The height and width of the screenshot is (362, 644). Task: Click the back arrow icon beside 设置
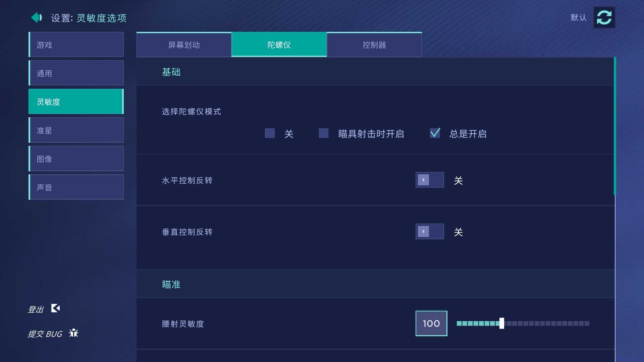pos(37,17)
